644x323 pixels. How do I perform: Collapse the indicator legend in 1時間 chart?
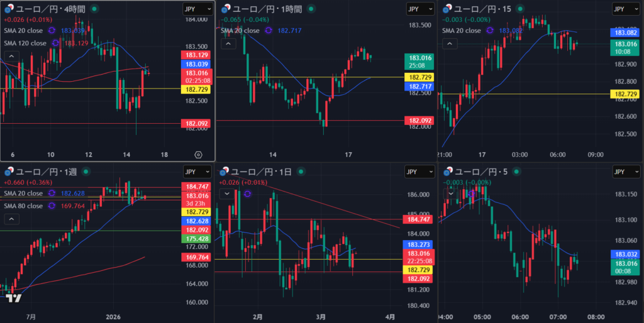228,43
